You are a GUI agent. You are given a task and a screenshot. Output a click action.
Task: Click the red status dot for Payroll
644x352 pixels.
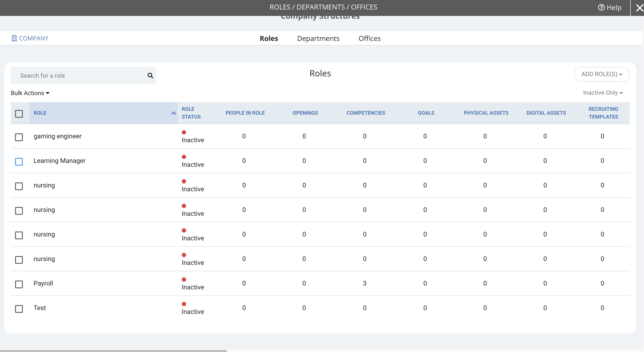click(x=184, y=279)
